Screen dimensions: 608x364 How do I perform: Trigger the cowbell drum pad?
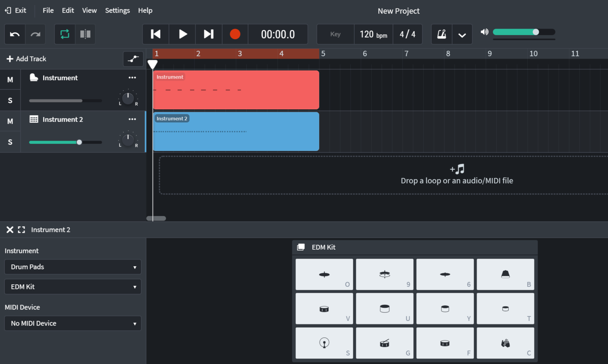click(x=505, y=275)
